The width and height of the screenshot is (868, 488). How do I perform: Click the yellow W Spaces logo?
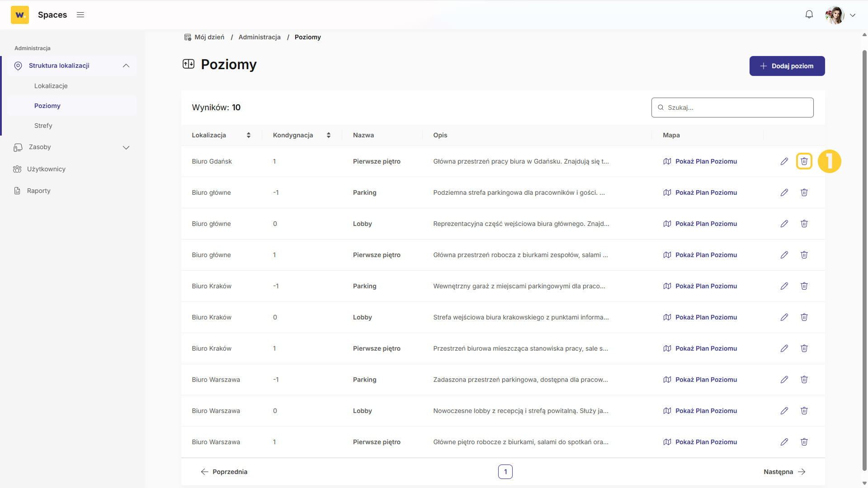pos(20,15)
